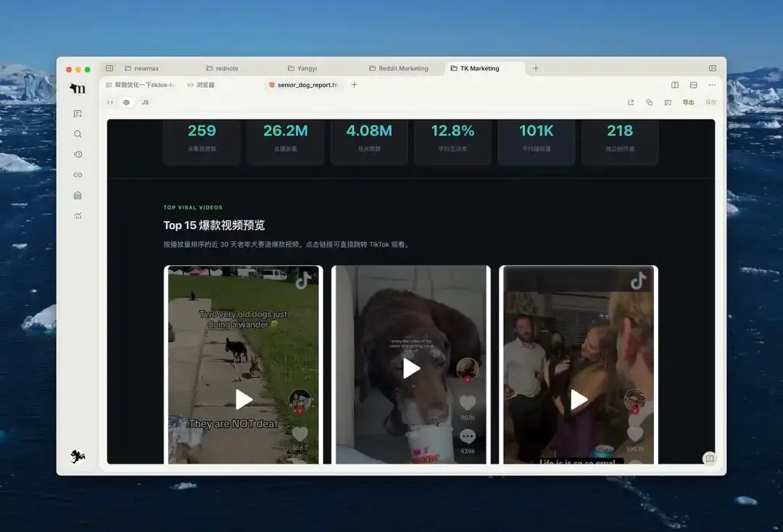Play the senior dog pup cup video
Screen dimensions: 783x532
[412, 368]
